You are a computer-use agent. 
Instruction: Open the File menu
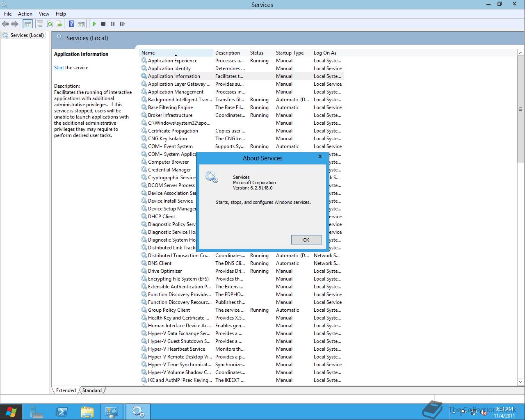click(x=8, y=14)
